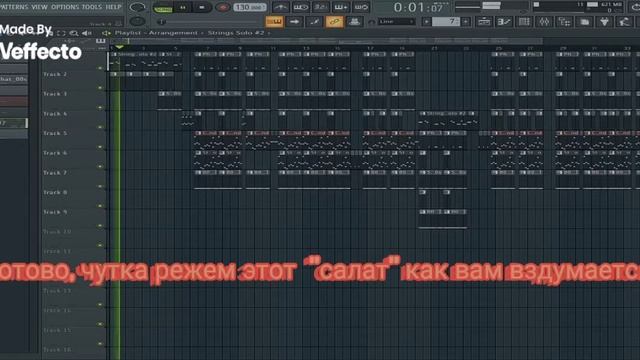This screenshot has width=640, height=360.
Task: Enable the overdub blend recording icon
Action: coord(341,7)
